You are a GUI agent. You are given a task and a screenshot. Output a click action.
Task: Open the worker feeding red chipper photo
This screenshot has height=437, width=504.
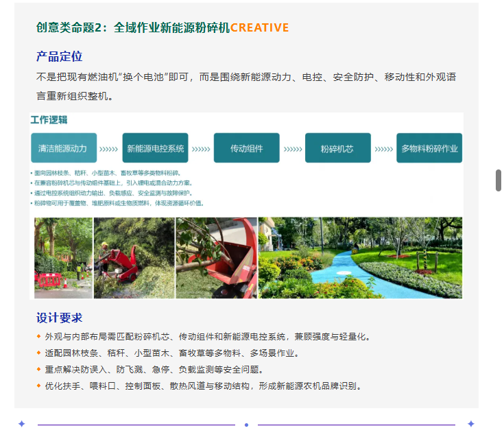[x=134, y=258]
